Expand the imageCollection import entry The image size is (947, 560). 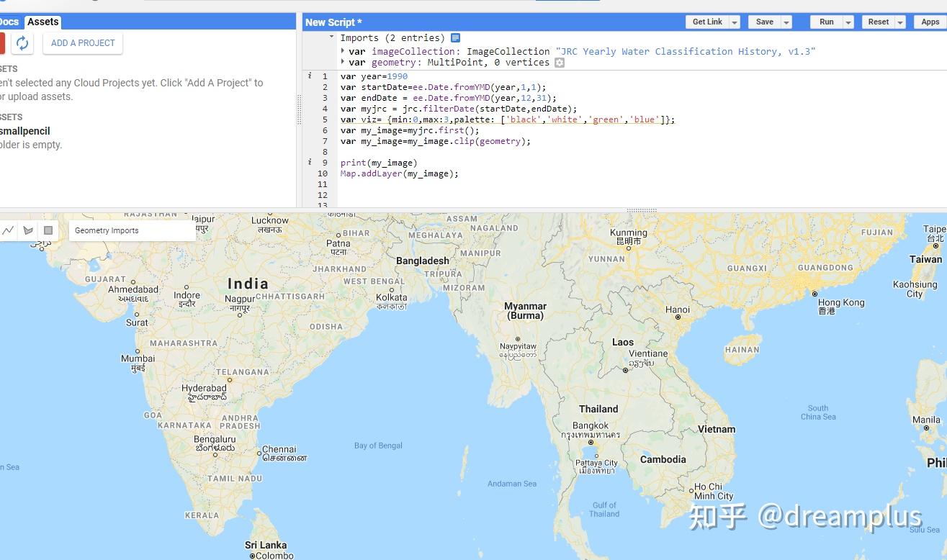click(x=343, y=51)
